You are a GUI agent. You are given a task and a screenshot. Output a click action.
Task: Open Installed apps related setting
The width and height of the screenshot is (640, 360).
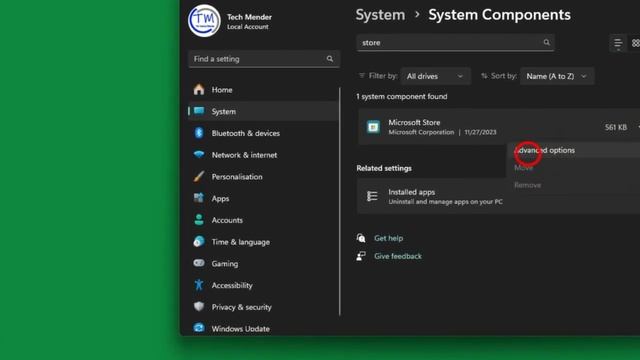[498, 196]
